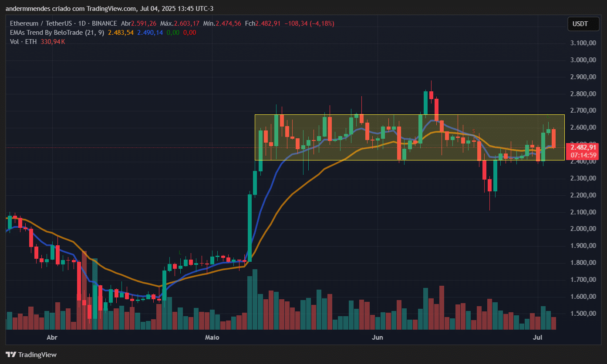Click the Abr month label on time axis

pyautogui.click(x=52, y=337)
